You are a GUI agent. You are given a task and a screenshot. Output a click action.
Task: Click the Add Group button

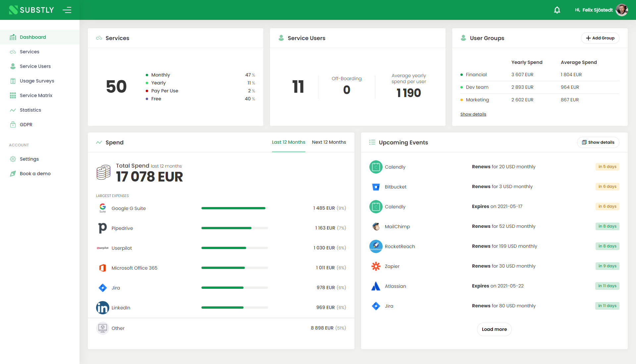click(x=600, y=38)
